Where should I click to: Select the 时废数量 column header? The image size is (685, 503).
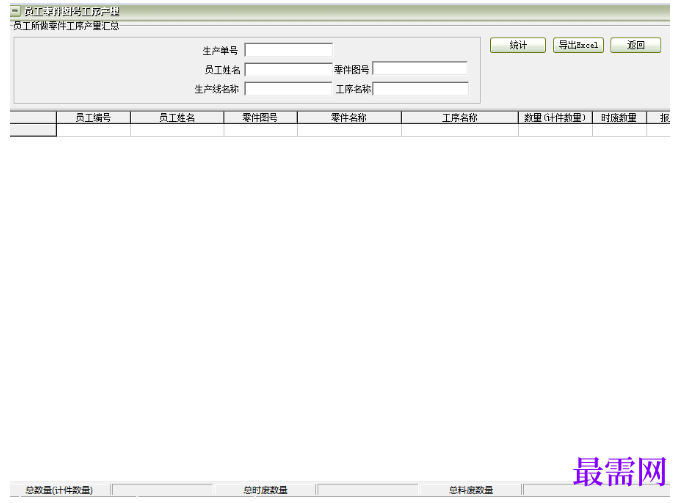click(x=619, y=118)
